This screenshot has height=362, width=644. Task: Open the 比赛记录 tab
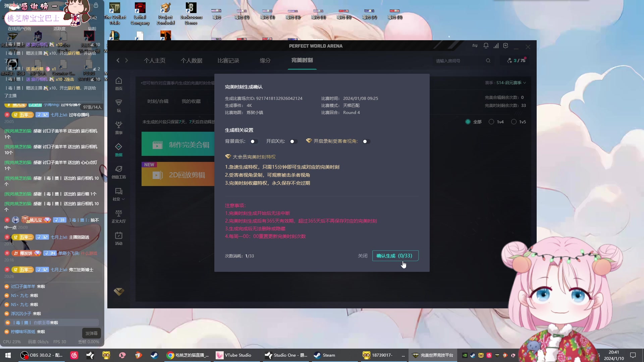click(228, 60)
